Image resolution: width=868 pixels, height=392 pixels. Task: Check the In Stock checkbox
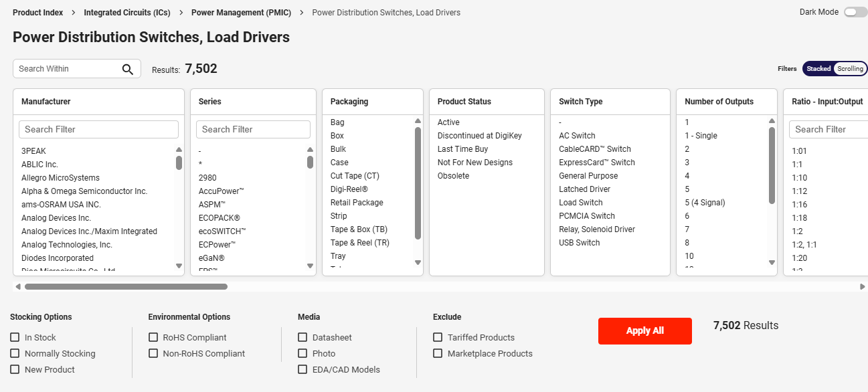click(15, 338)
